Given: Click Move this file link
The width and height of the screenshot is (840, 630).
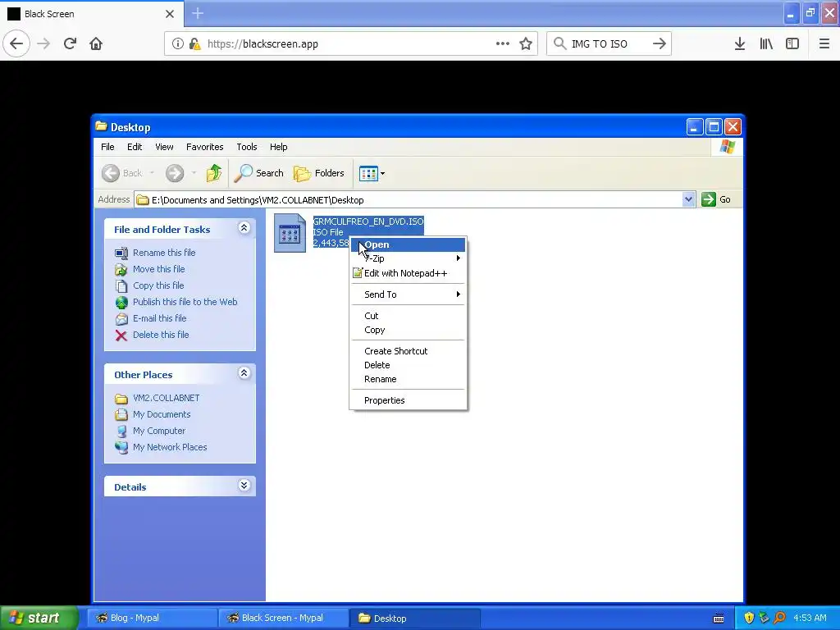Looking at the screenshot, I should (x=158, y=269).
